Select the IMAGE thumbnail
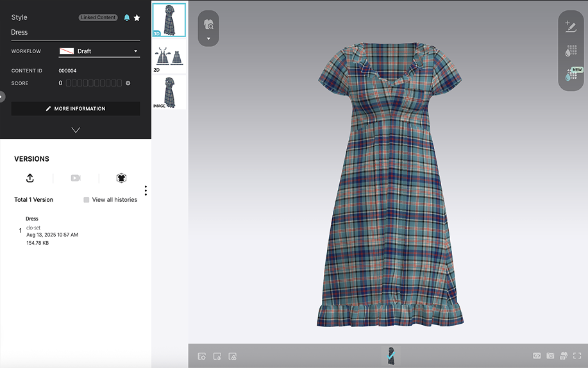The image size is (588, 368). (169, 92)
